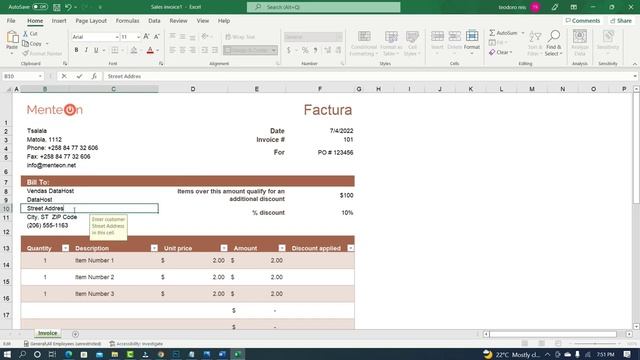Click the weather widget showing 22°C
The image size is (640, 360).
512,354
